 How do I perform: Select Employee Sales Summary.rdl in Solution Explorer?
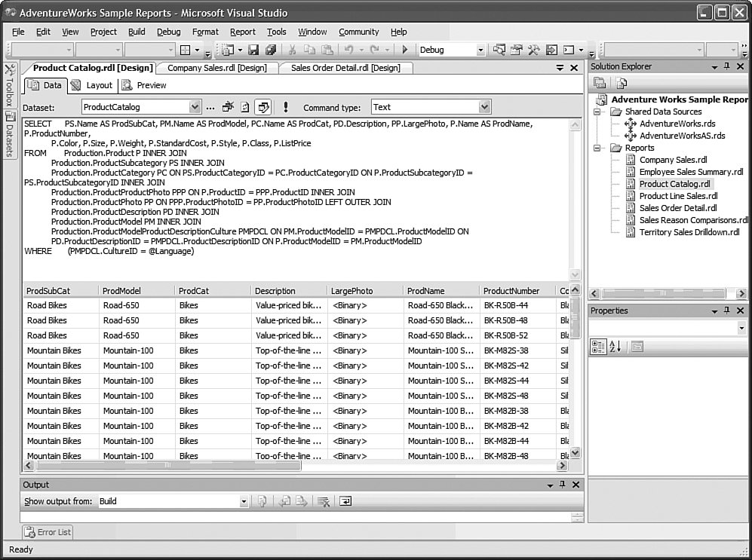[x=691, y=172]
